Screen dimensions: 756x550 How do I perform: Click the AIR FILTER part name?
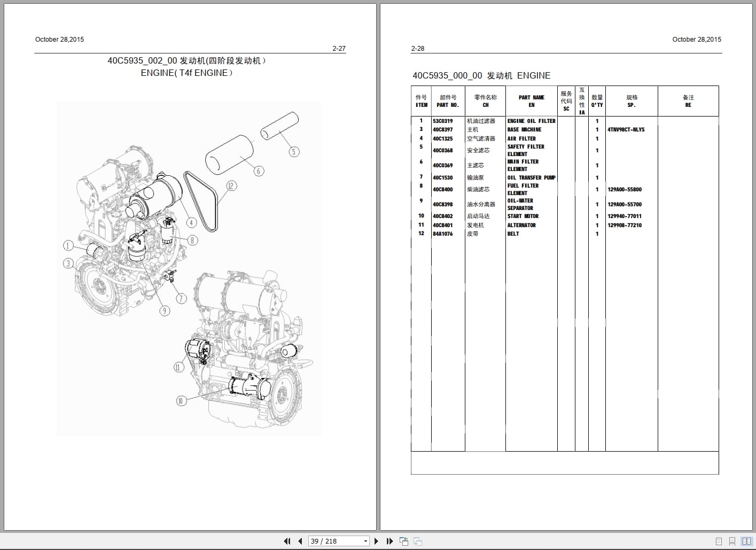[x=521, y=139]
